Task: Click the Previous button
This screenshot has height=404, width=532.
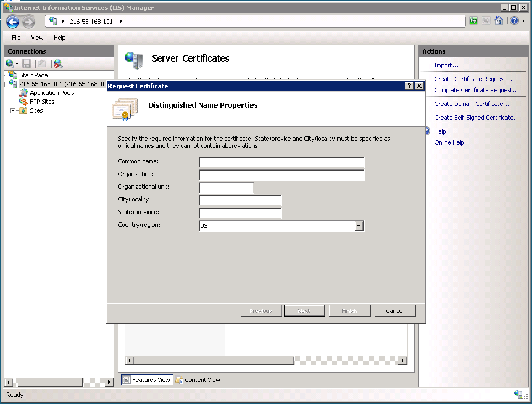Action: pyautogui.click(x=261, y=311)
